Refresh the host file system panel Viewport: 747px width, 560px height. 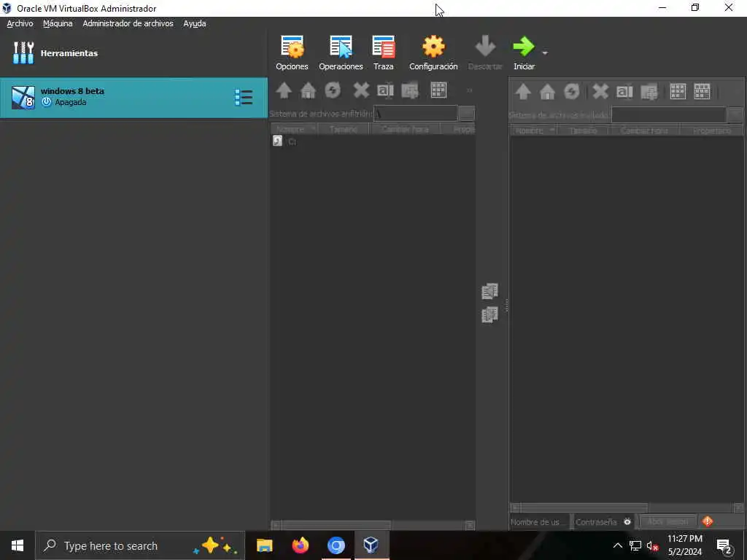click(x=333, y=90)
